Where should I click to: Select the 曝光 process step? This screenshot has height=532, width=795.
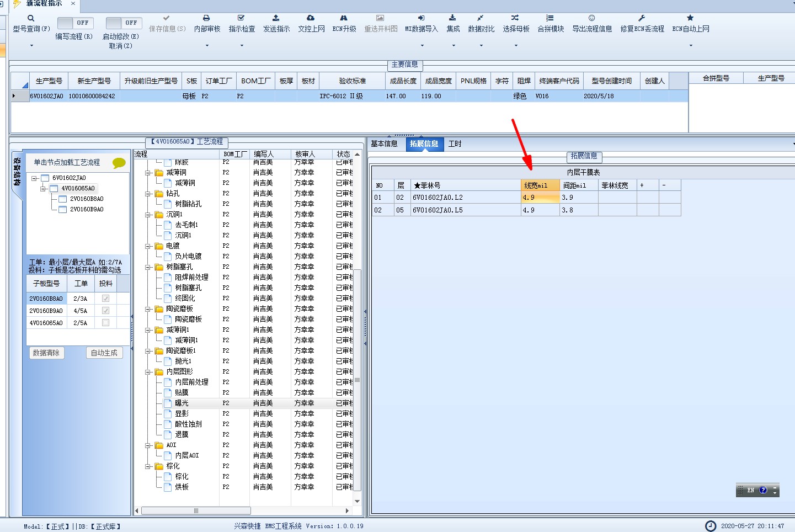[182, 403]
